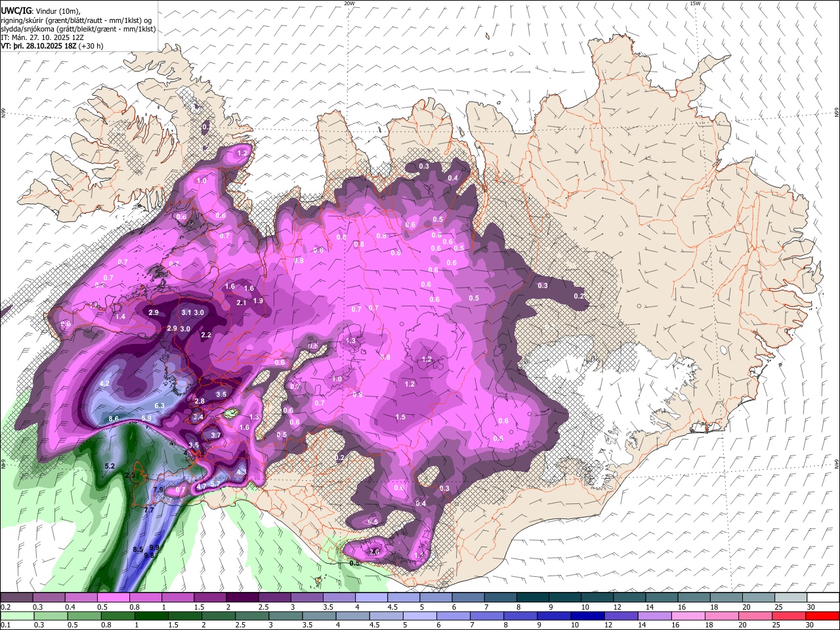Click the 8.5 rain value offshore
Image resolution: width=840 pixels, height=630 pixels.
point(138,549)
